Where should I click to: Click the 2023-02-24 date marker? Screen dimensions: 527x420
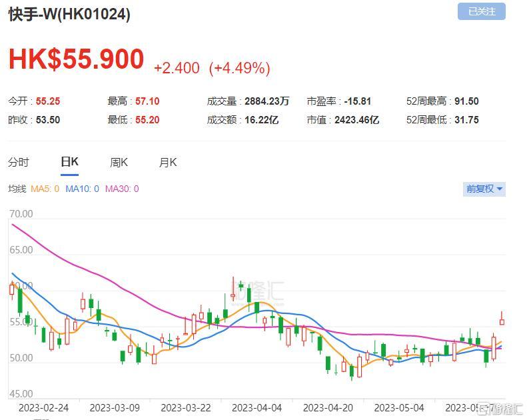pyautogui.click(x=44, y=408)
